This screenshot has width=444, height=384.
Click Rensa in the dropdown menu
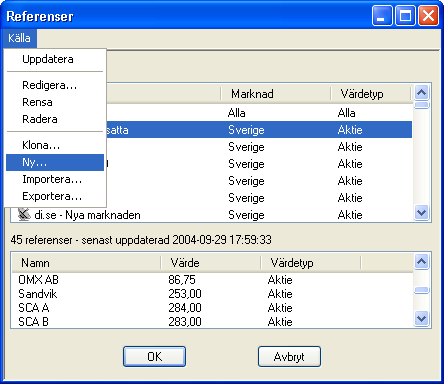(x=55, y=102)
